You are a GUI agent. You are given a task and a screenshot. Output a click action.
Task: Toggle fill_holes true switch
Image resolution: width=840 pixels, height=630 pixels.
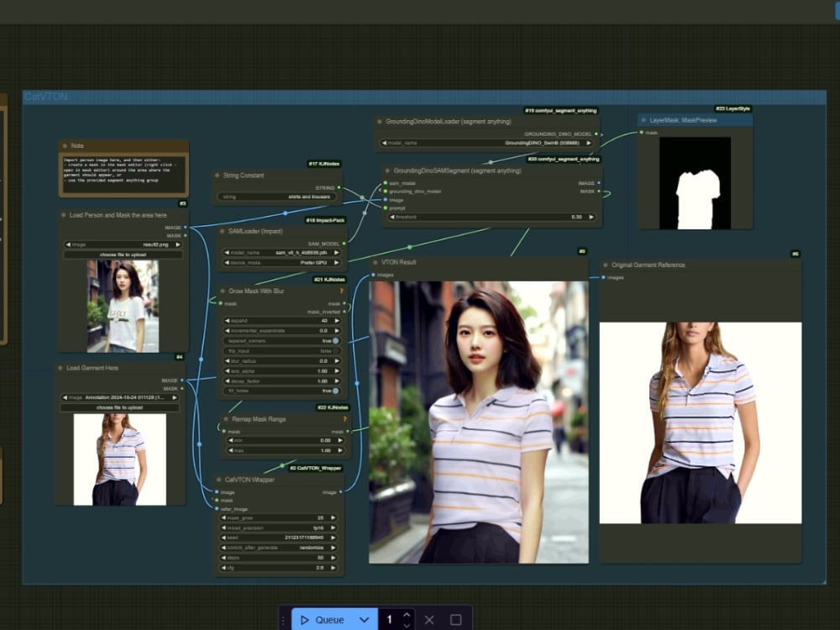335,391
